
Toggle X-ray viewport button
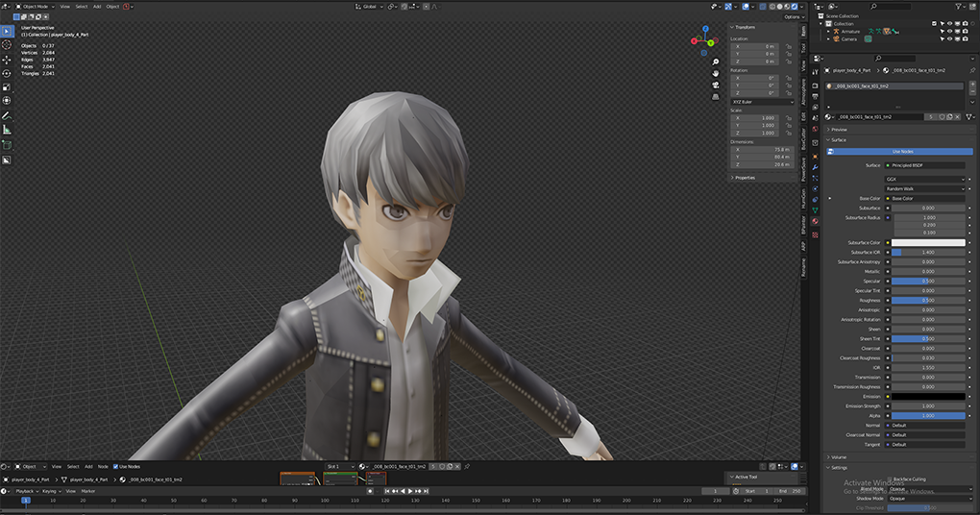tap(763, 7)
